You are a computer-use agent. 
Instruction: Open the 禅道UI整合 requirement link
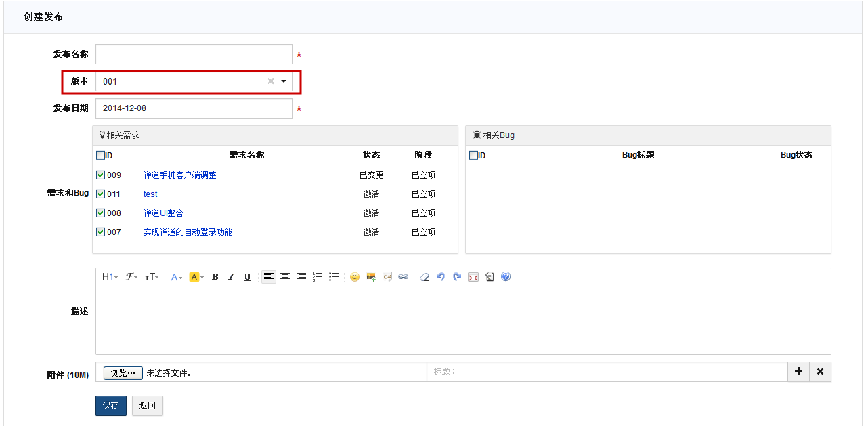point(163,213)
